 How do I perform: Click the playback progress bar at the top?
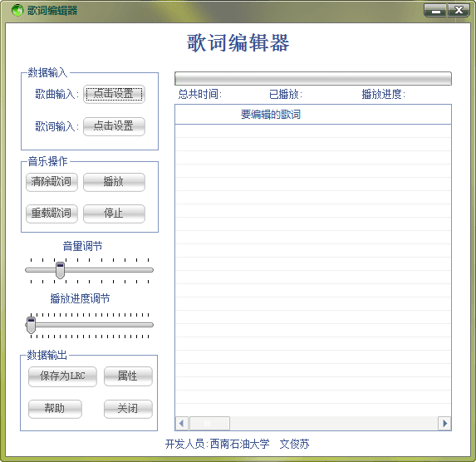pyautogui.click(x=313, y=79)
